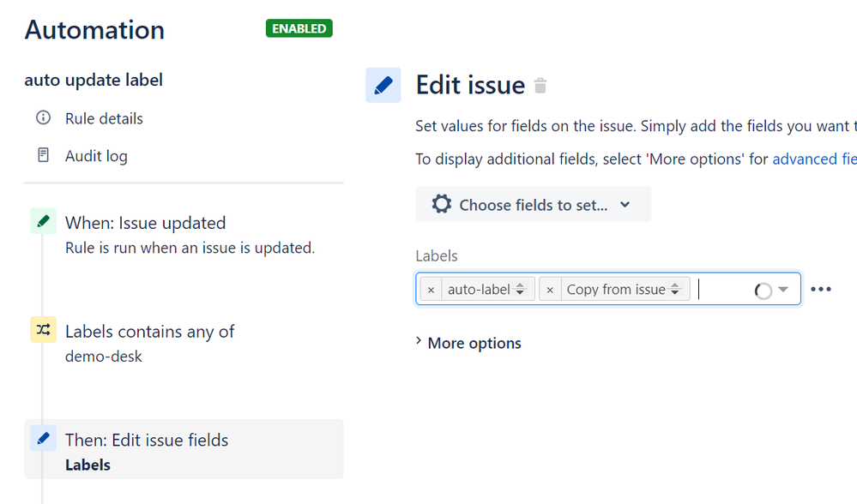Click the Audit log document icon
857x504 pixels.
43,155
